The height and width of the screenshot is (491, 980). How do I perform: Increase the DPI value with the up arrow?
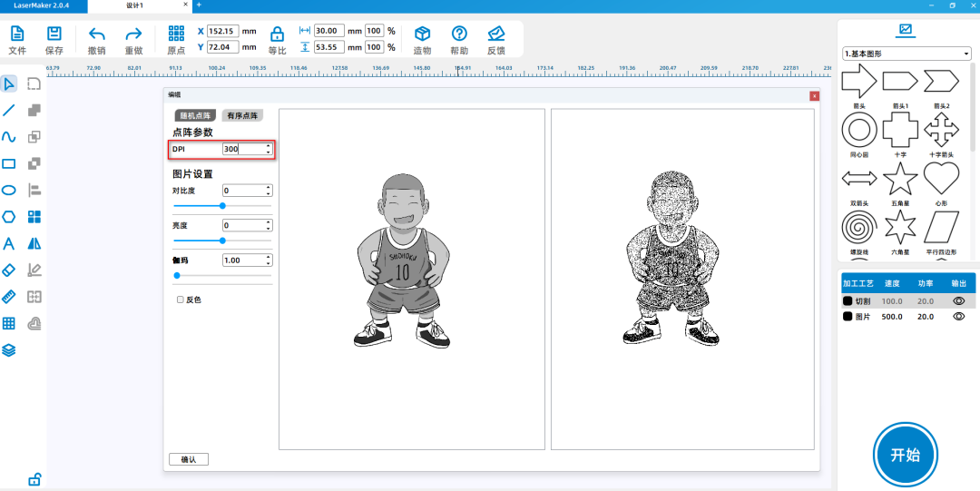point(268,145)
